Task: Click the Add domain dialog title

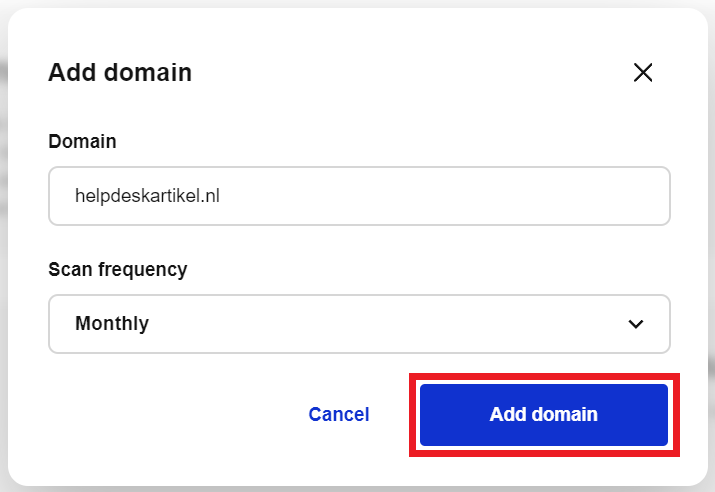Action: [x=120, y=72]
